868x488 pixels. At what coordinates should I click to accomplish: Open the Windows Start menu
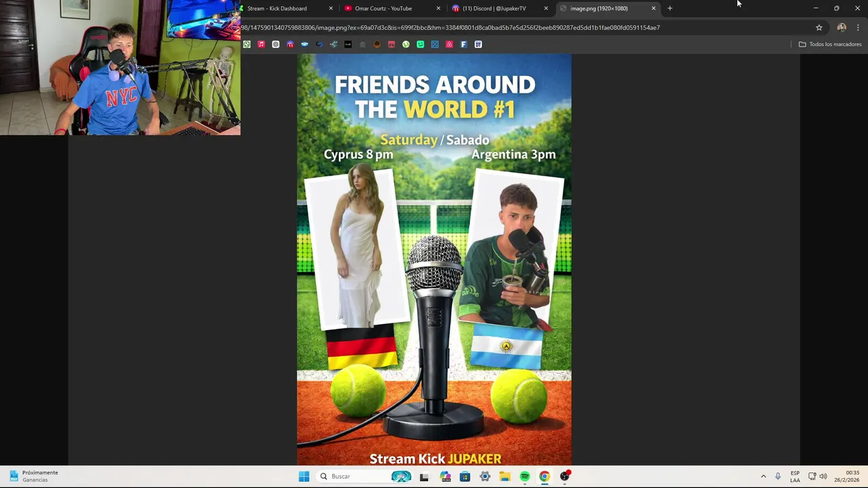[304, 476]
